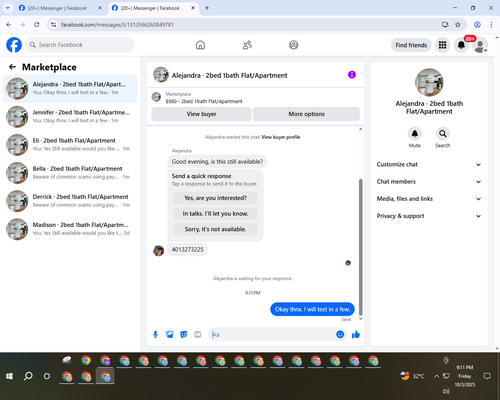Go to Facebook Home feed icon
The image size is (500, 400).
tap(200, 45)
